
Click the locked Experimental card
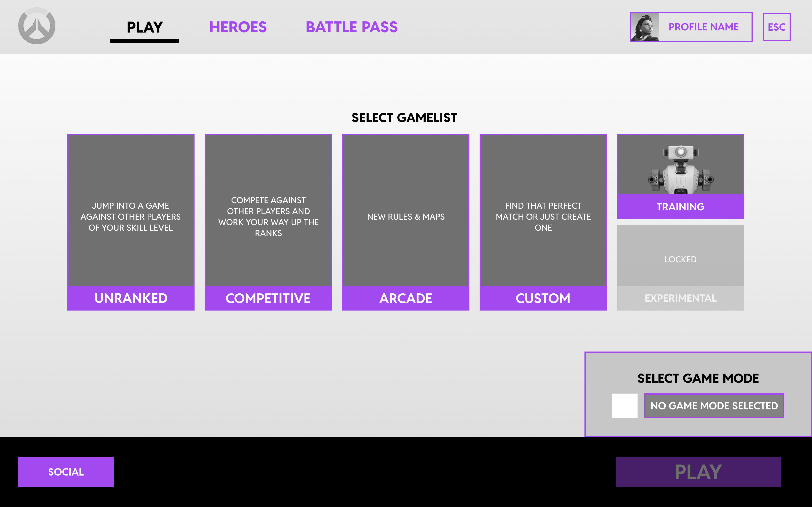tap(680, 268)
